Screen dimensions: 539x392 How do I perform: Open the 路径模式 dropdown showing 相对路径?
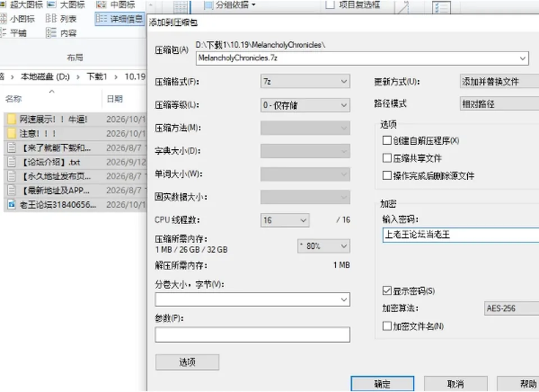click(500, 104)
